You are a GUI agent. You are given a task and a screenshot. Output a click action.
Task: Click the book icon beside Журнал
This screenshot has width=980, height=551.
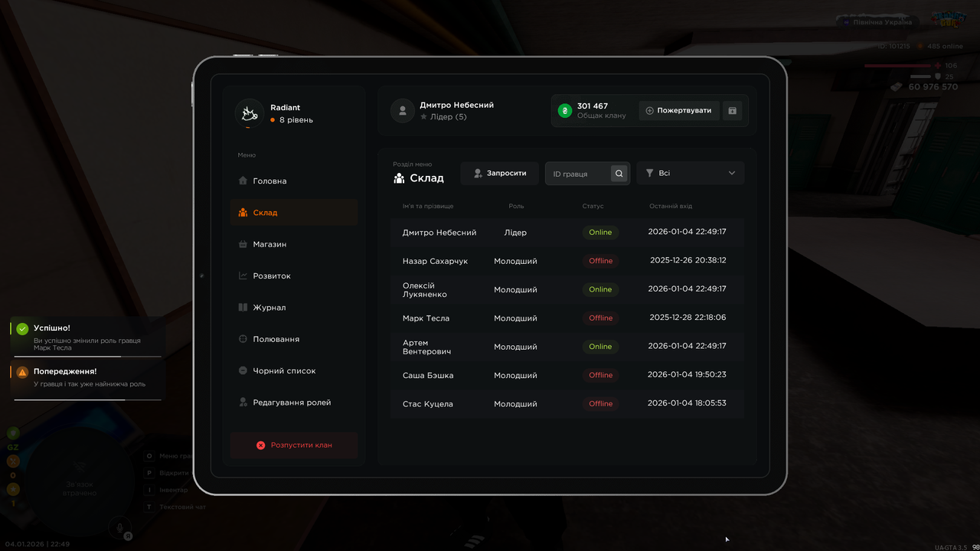click(243, 307)
